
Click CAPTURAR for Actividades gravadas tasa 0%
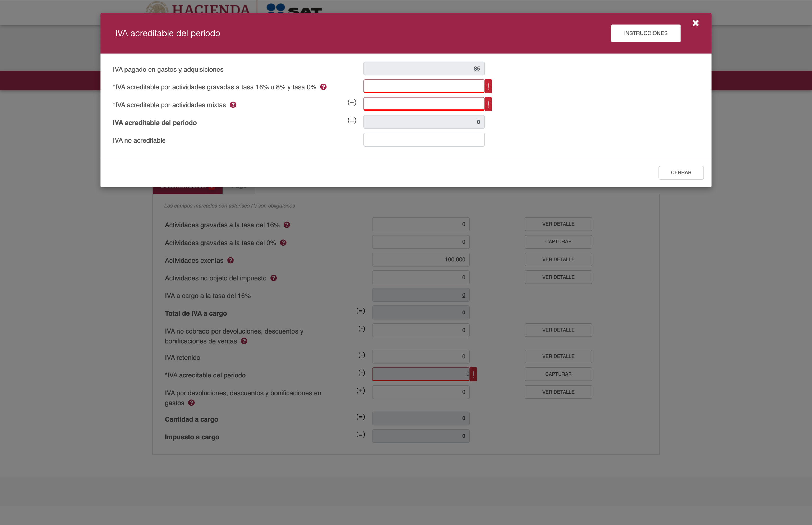pos(558,242)
